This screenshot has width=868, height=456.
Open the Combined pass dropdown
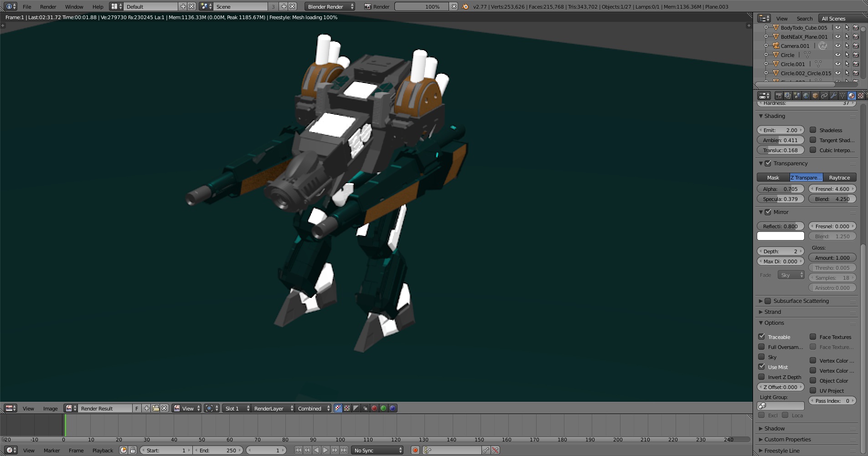313,408
